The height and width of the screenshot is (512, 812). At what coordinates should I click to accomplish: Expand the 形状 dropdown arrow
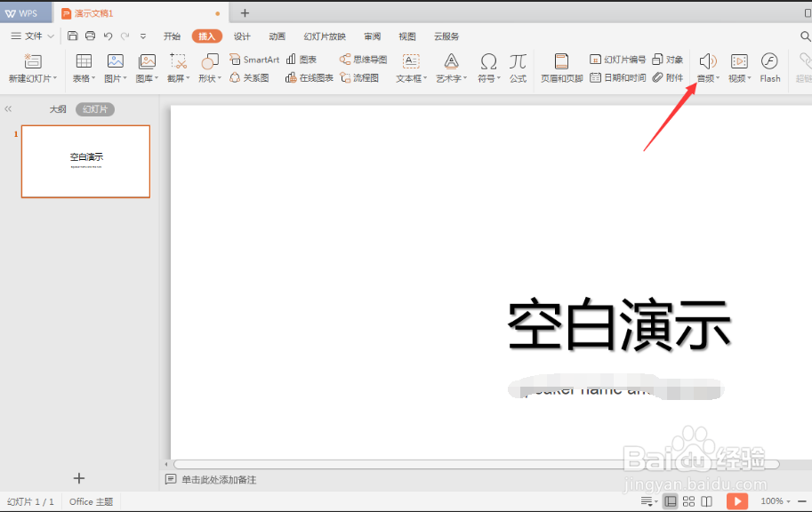tap(220, 78)
